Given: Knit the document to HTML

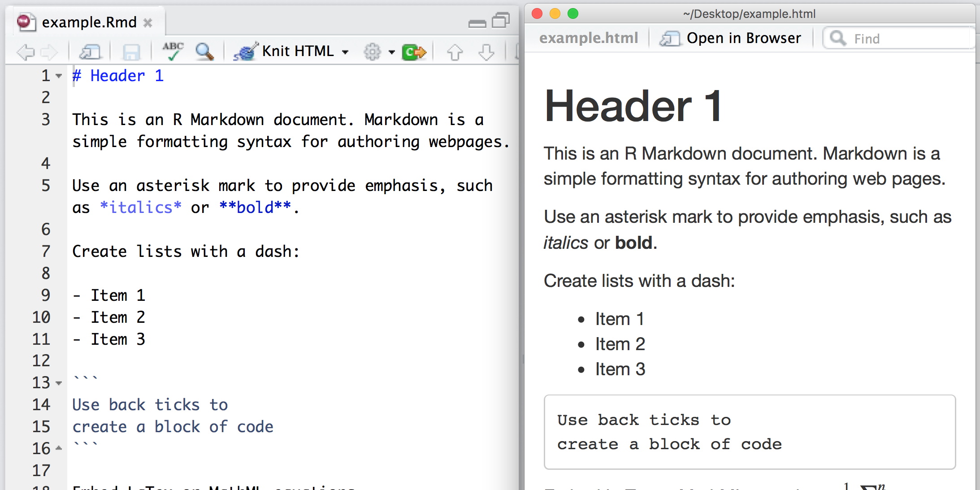Looking at the screenshot, I should [298, 51].
